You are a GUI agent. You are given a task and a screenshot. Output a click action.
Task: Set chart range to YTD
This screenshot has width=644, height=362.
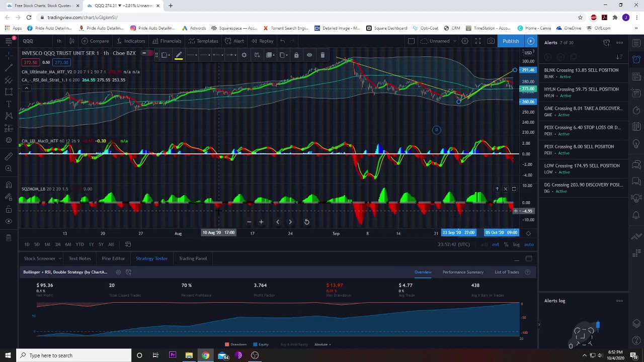[79, 244]
